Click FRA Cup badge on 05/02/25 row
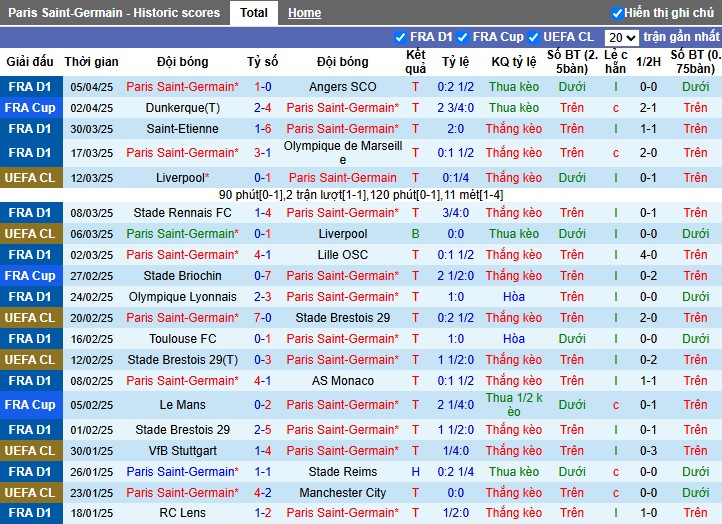 point(31,405)
